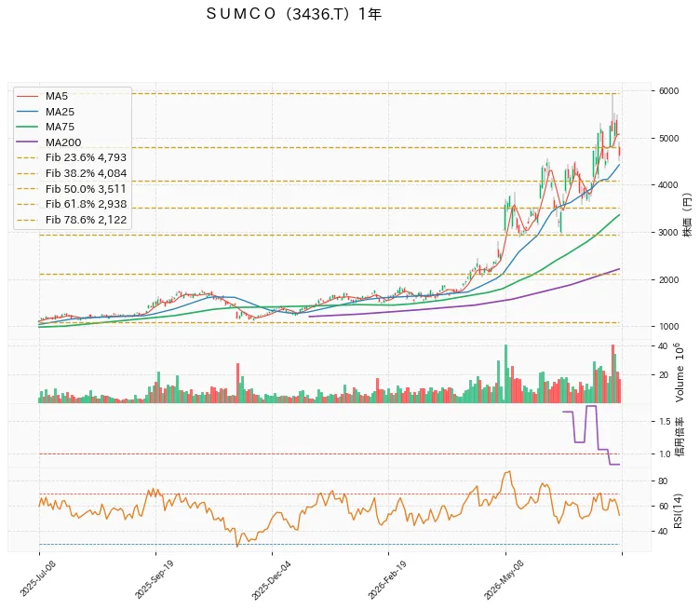This screenshot has height=609, width=700.
Task: Click the 6000 price axis label
Action: 668,91
